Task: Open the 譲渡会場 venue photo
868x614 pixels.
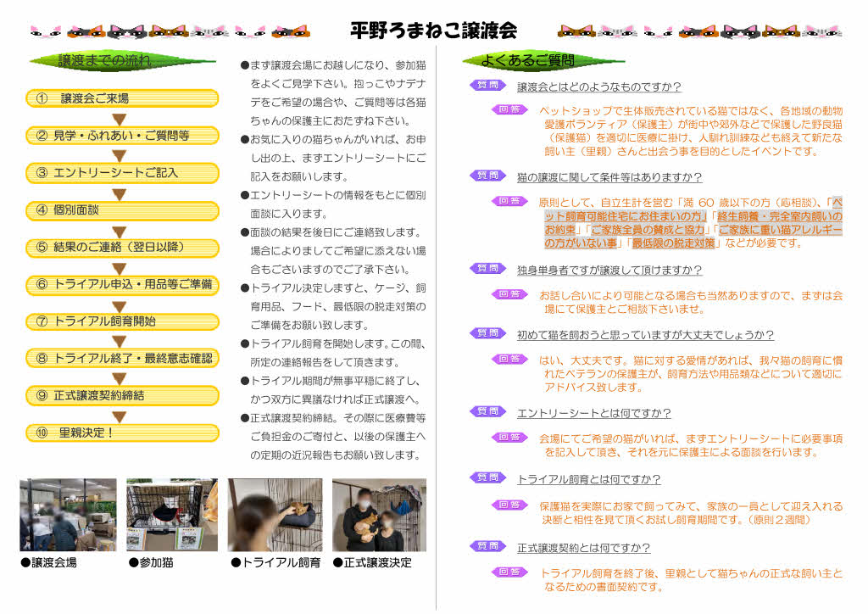Action: [68, 515]
